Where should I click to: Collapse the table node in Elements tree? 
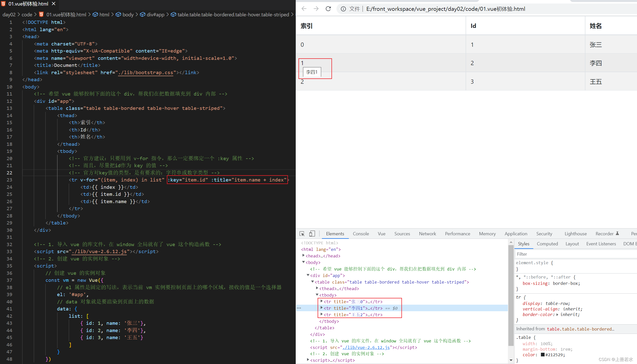point(312,282)
